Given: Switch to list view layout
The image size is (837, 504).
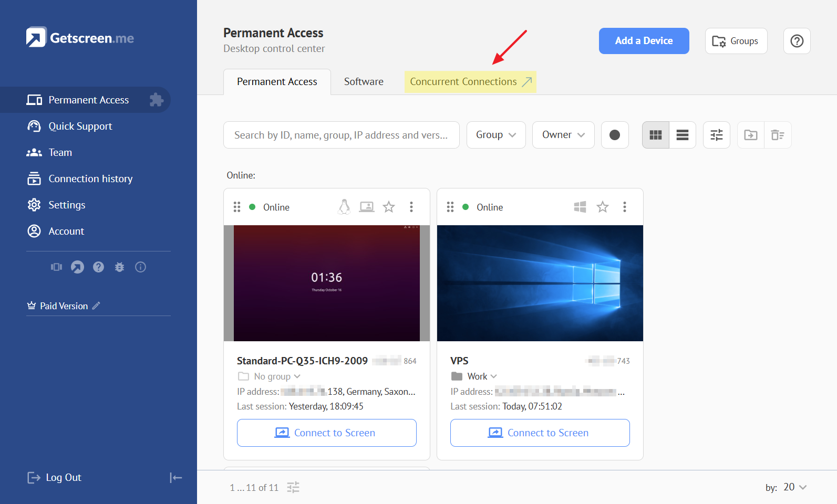Looking at the screenshot, I should point(682,135).
